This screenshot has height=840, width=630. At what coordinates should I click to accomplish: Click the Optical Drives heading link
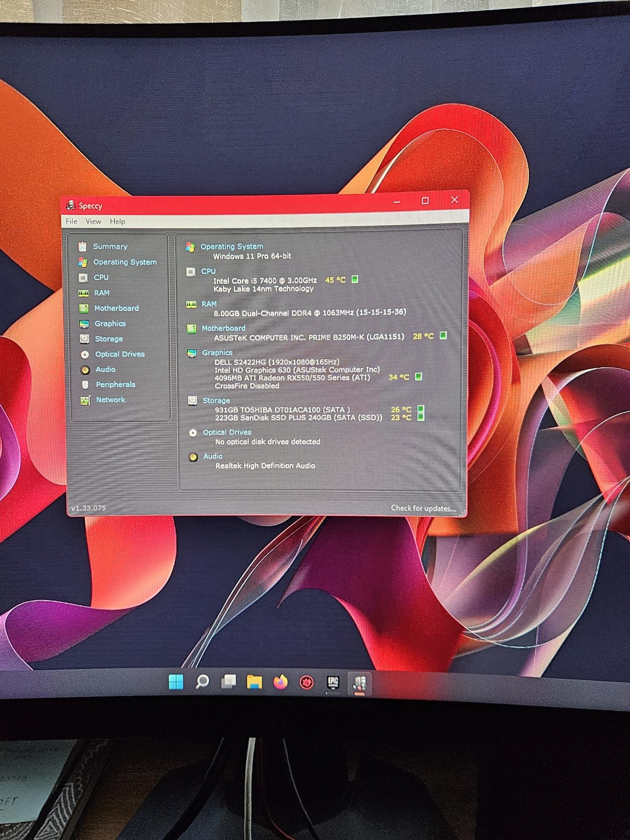[227, 432]
